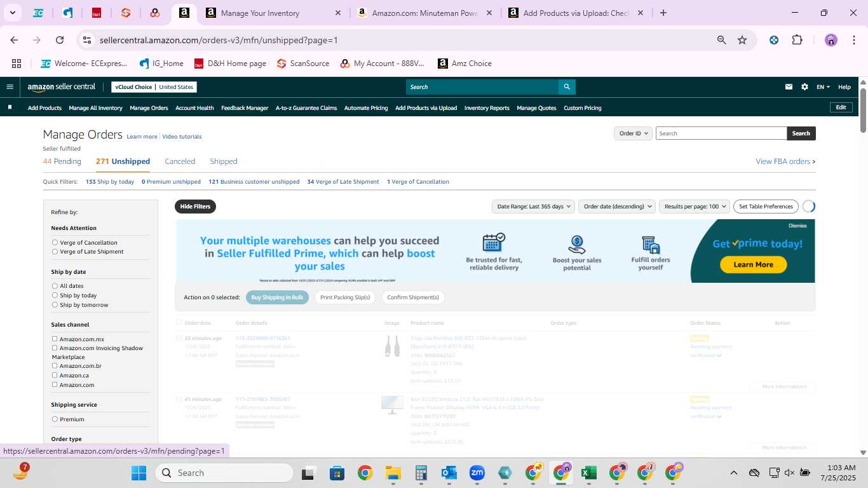Open the Order date descending sort dropdown
Screen dimensions: 868x488
pos(616,207)
